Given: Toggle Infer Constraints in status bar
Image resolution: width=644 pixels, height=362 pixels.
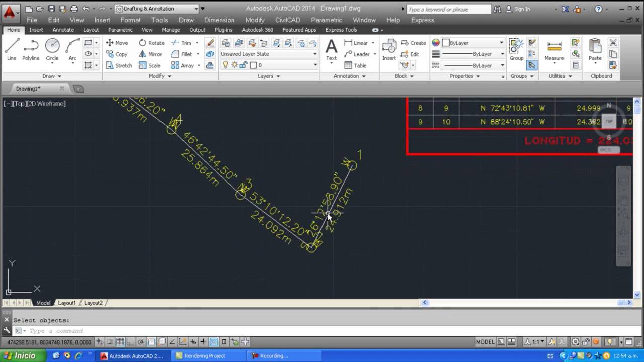Looking at the screenshot, I should click(100, 342).
